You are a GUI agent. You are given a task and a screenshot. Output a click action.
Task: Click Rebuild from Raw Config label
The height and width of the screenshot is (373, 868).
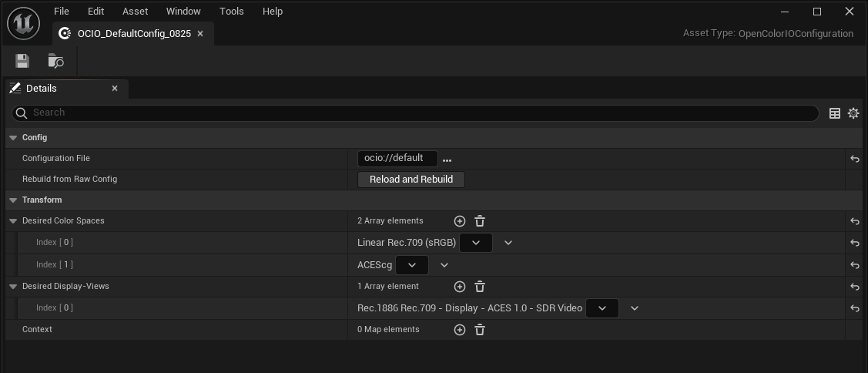coord(70,180)
